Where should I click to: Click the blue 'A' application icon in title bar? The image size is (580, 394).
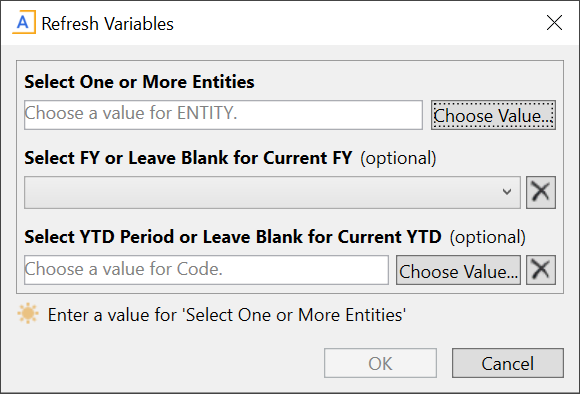click(x=24, y=23)
